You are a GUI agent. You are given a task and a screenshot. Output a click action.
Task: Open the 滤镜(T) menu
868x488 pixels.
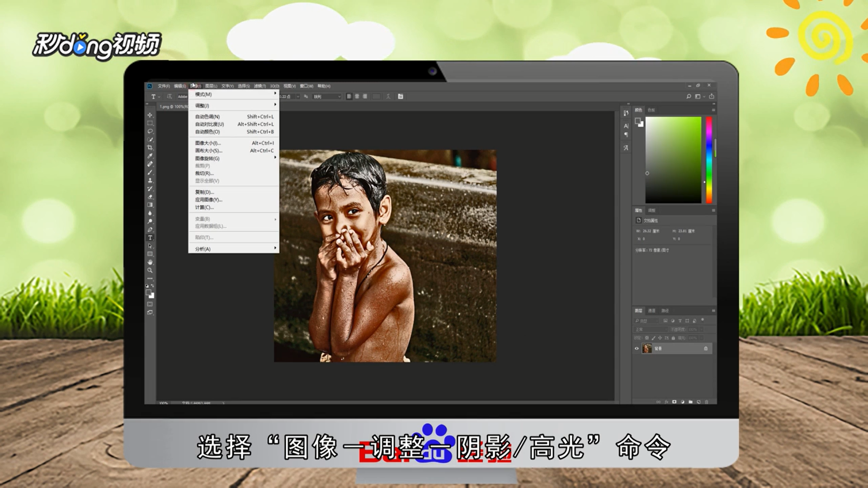pyautogui.click(x=259, y=86)
